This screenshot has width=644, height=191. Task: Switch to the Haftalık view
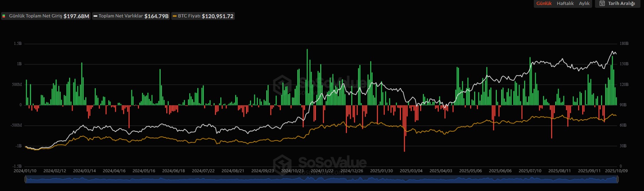pyautogui.click(x=565, y=4)
